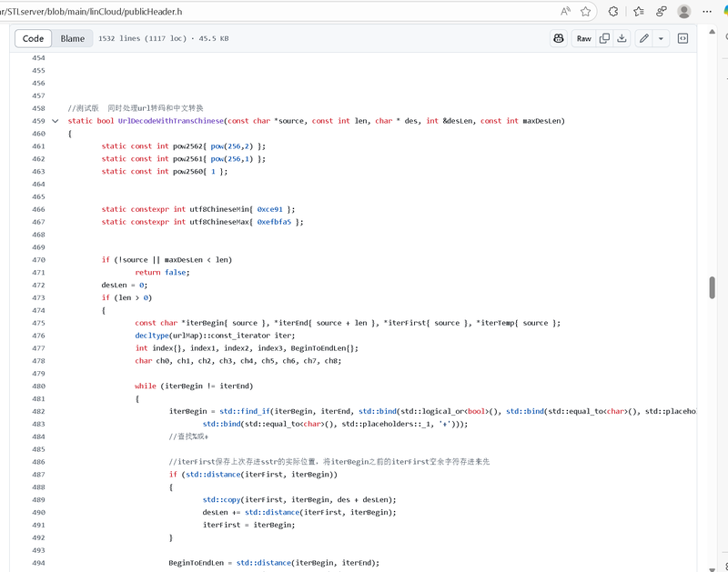Click the "return false;" statement
The width and height of the screenshot is (728, 572).
pos(163,272)
